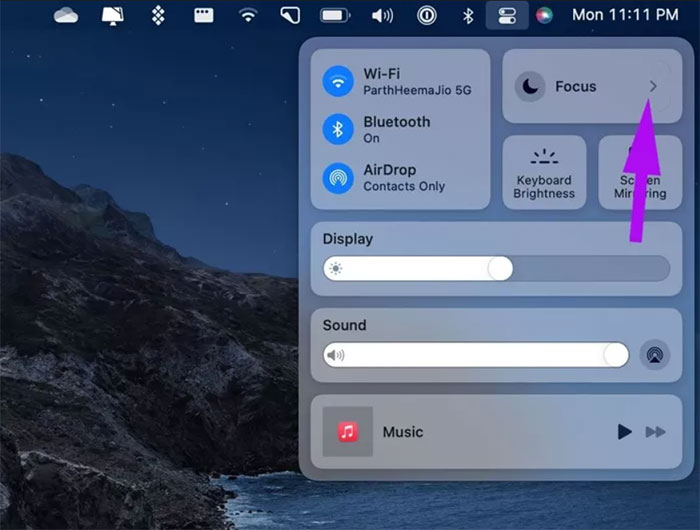The image size is (700, 530).
Task: Click Siri icon in menu bar
Action: click(544, 15)
